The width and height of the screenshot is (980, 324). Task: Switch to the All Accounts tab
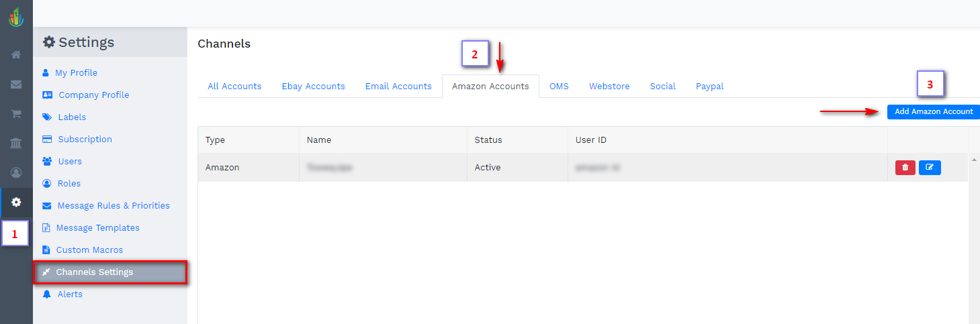point(234,86)
